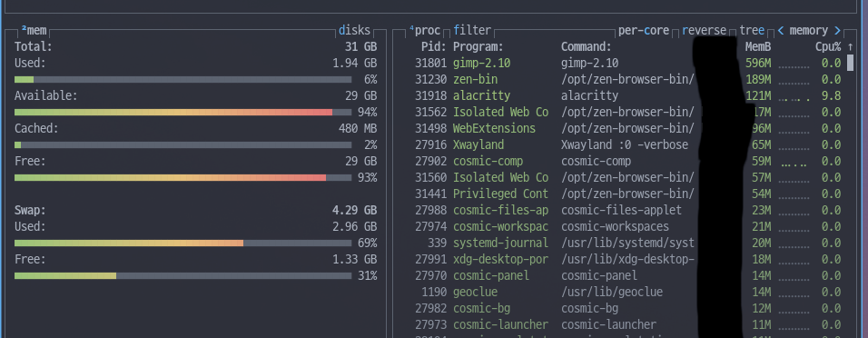
Task: Toggle reverse sorting of process list
Action: click(x=705, y=31)
